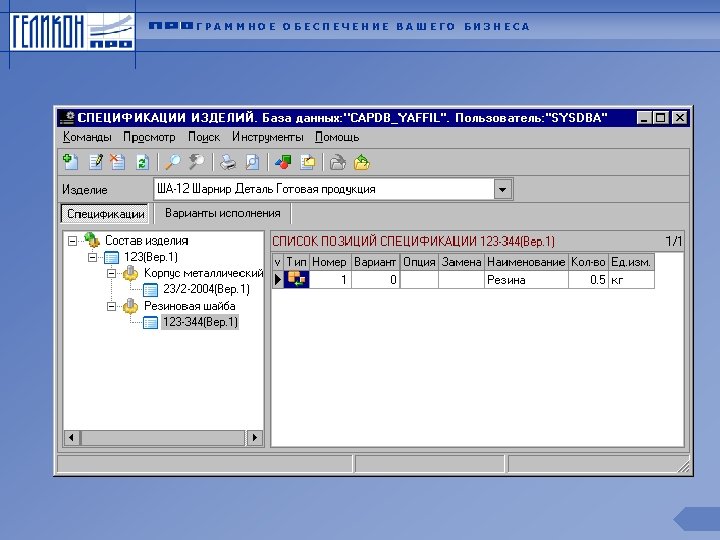Select the Резиновая шайба tree item
This screenshot has height=540, width=720.
pyautogui.click(x=190, y=306)
